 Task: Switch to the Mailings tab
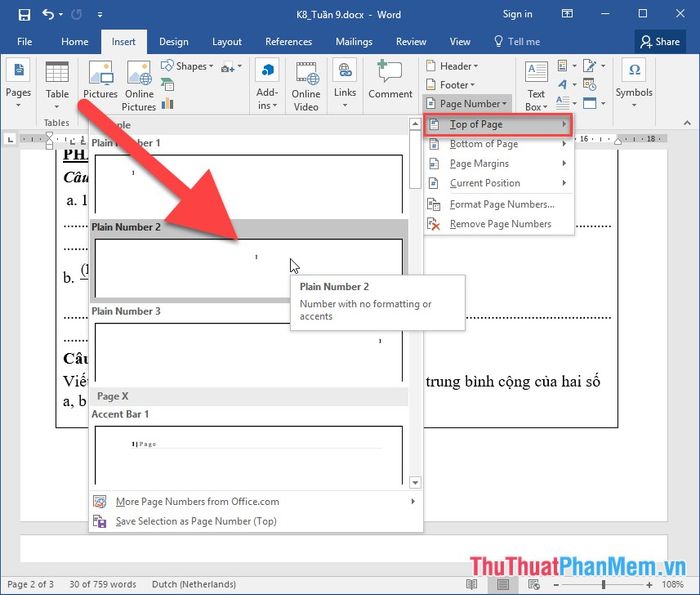click(354, 42)
